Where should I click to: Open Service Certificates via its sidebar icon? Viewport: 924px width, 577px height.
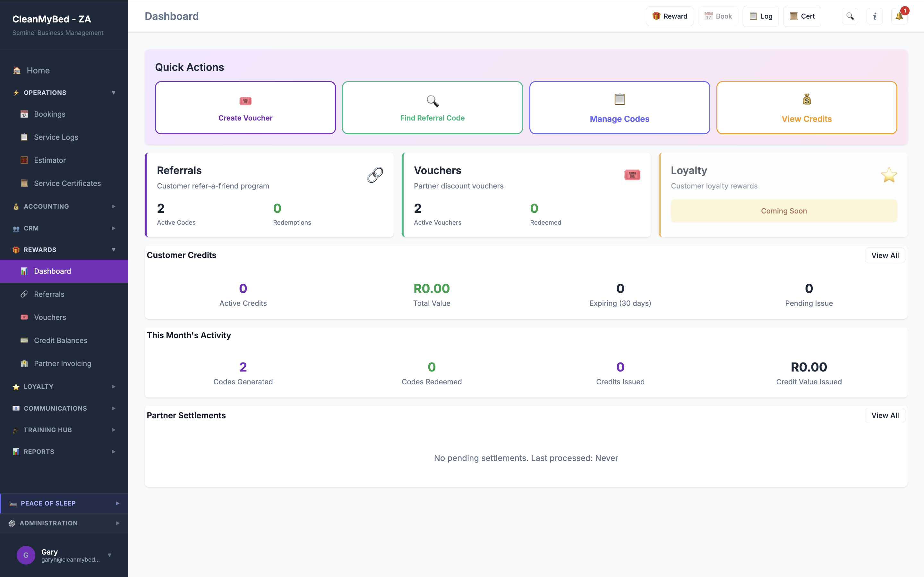point(24,183)
